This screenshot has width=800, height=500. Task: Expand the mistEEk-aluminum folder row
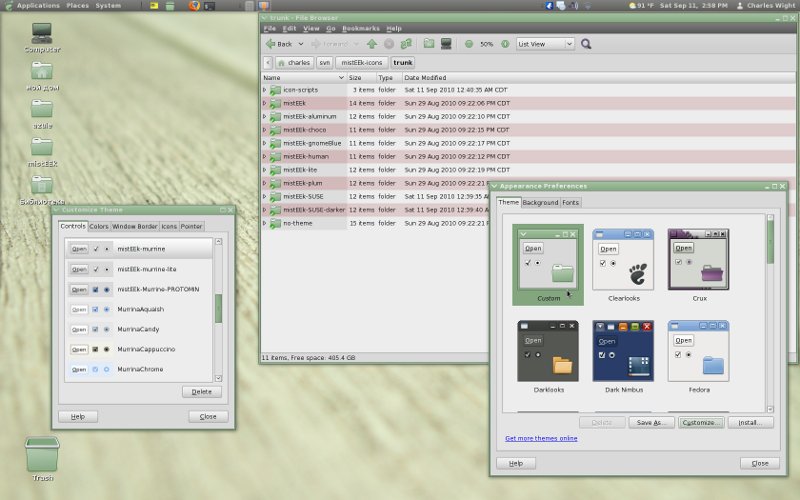pyautogui.click(x=265, y=116)
